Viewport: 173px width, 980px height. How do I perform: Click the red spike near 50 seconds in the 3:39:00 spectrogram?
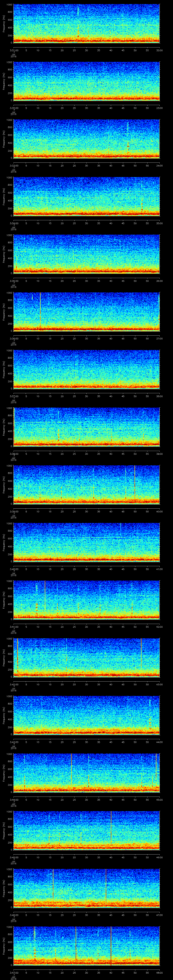tap(135, 481)
